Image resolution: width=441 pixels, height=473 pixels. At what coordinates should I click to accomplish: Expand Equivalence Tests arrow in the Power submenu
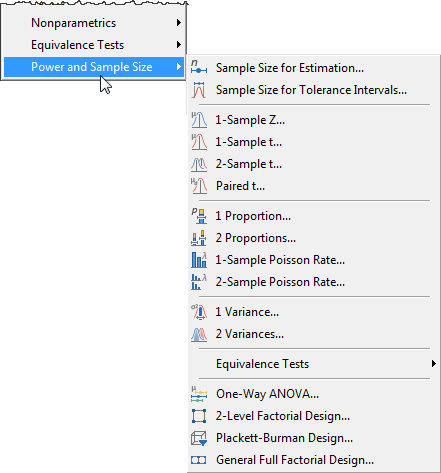433,364
